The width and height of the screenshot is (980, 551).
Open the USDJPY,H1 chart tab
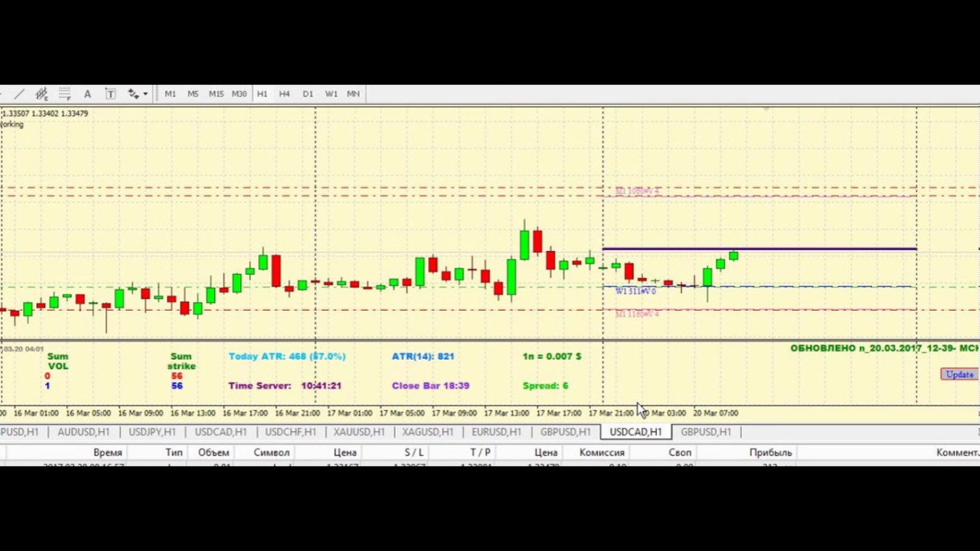tap(152, 432)
